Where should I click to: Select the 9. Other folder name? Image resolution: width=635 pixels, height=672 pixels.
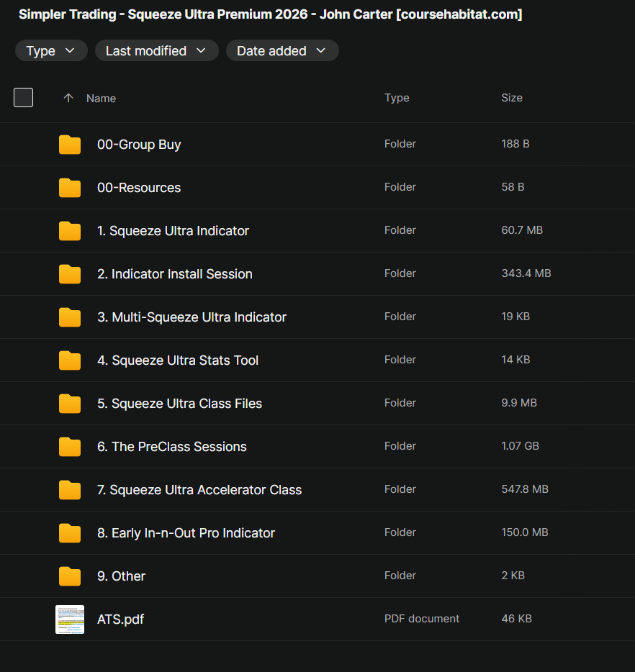pyautogui.click(x=122, y=576)
